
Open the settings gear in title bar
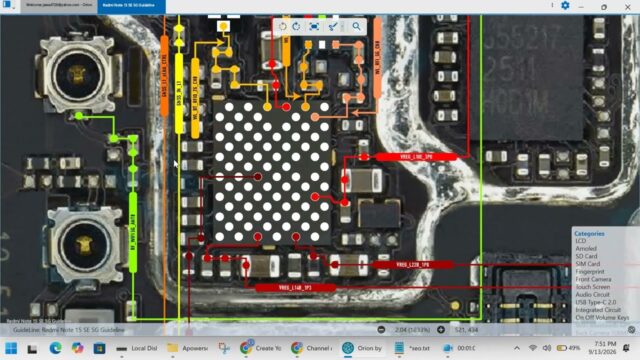tap(565, 5)
